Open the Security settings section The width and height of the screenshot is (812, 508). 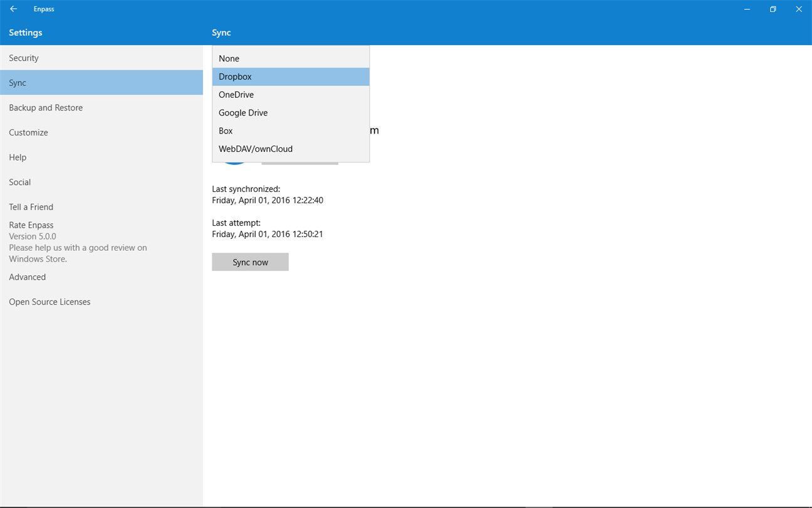click(101, 58)
